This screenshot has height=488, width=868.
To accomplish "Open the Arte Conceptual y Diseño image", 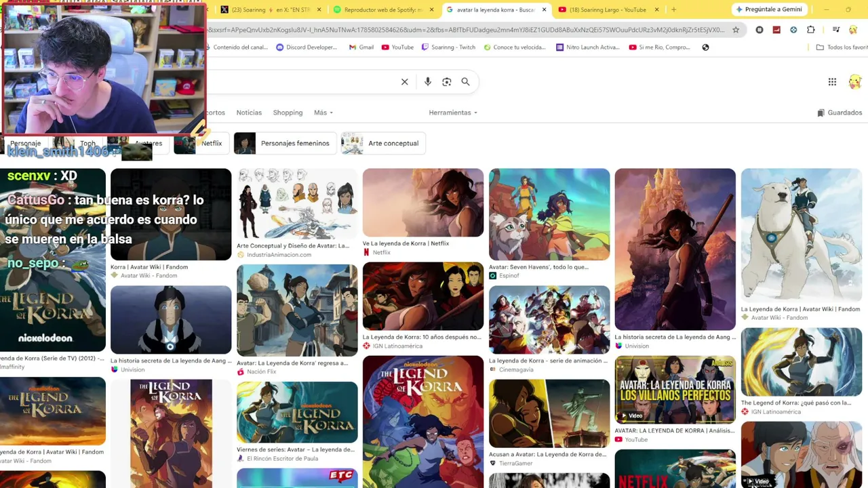I will 297,204.
